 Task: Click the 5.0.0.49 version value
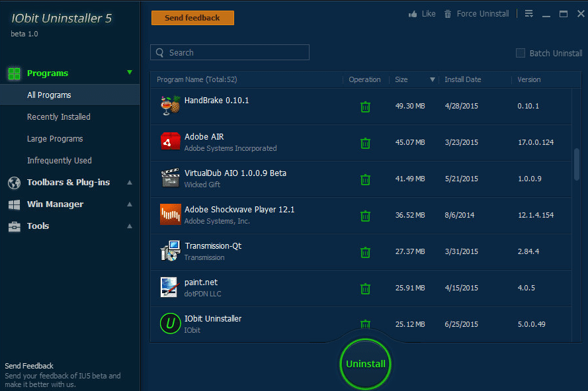[x=531, y=324]
